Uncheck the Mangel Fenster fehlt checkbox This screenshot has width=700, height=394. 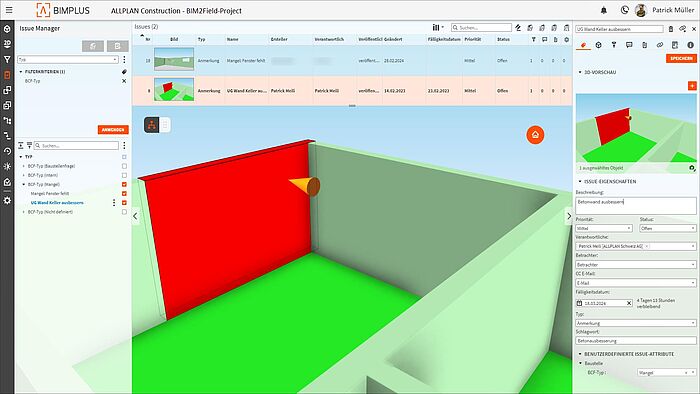click(x=124, y=194)
